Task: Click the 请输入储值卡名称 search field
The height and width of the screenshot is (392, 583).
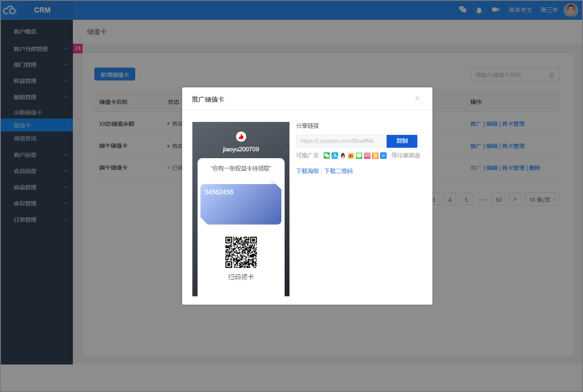Action: click(x=515, y=74)
